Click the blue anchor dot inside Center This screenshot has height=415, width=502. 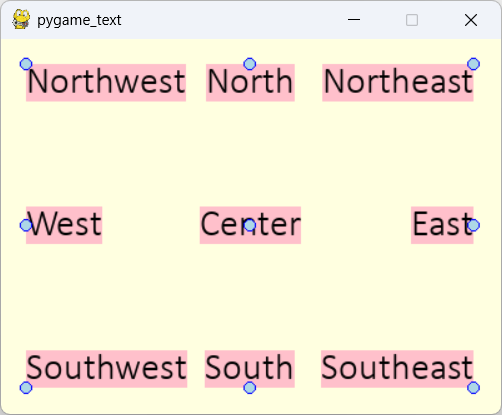(250, 225)
